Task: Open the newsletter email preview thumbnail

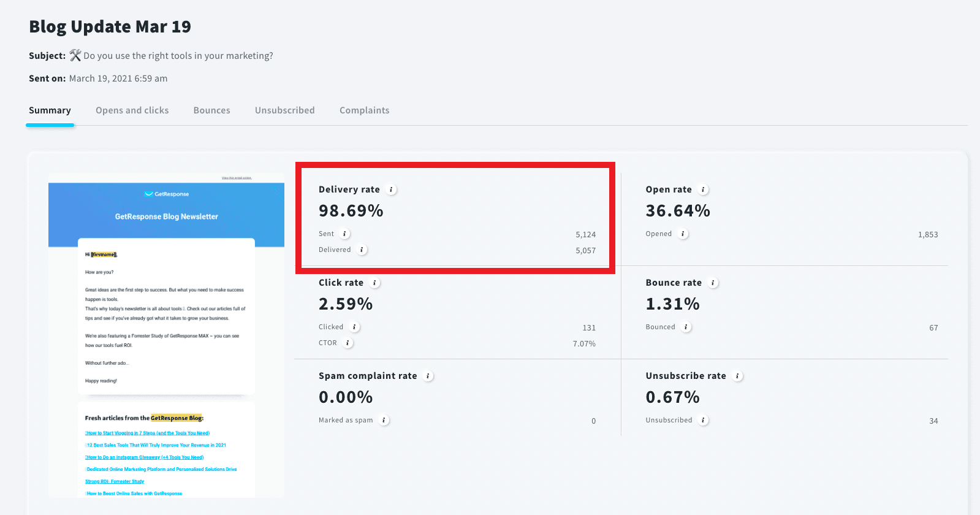Action: pyautogui.click(x=166, y=335)
